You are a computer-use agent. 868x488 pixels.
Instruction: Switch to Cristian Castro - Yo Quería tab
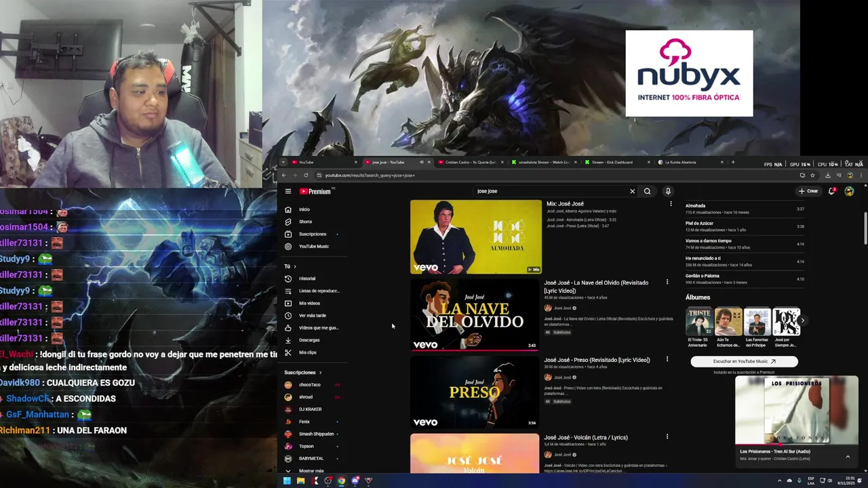(469, 162)
